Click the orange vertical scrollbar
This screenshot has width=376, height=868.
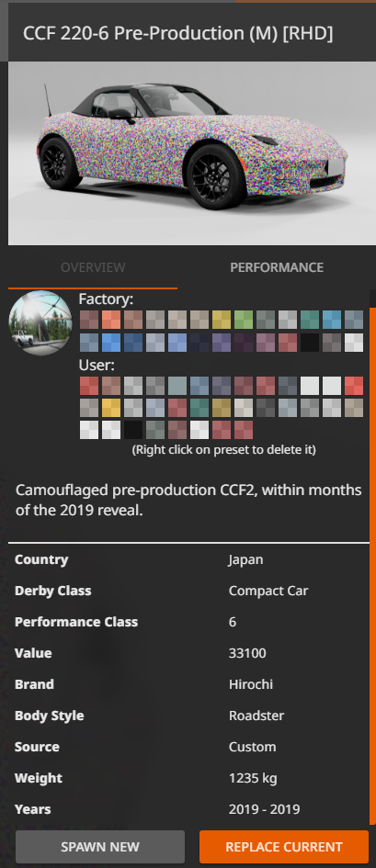pyautogui.click(x=372, y=566)
